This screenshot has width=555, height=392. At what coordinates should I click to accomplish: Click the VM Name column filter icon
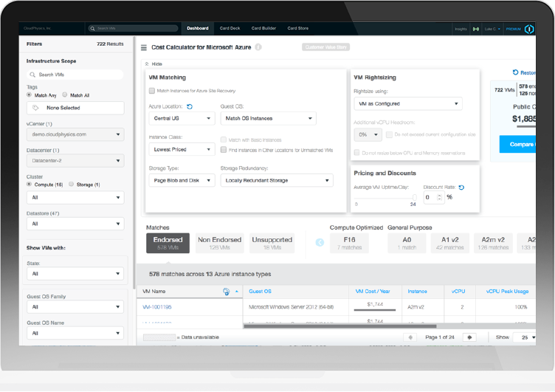226,292
